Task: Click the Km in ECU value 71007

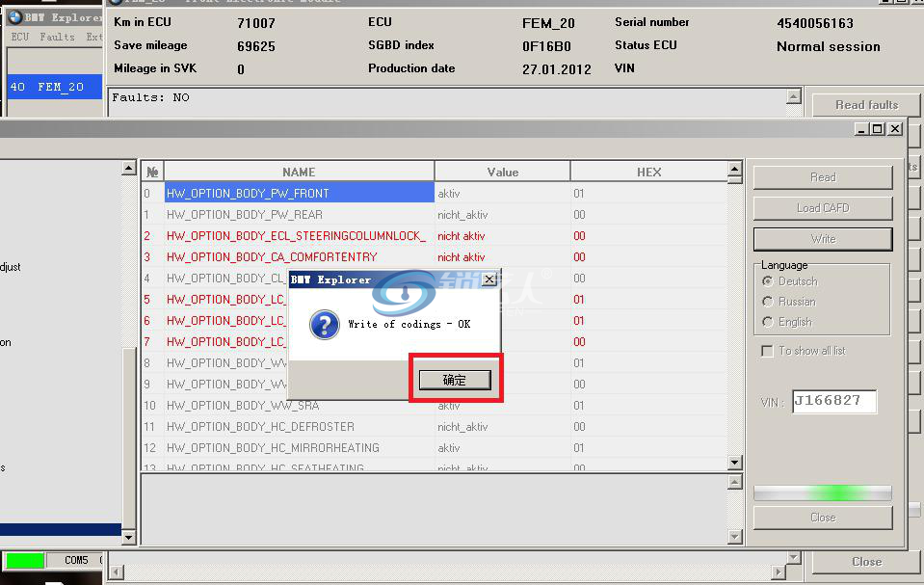Action: click(255, 23)
